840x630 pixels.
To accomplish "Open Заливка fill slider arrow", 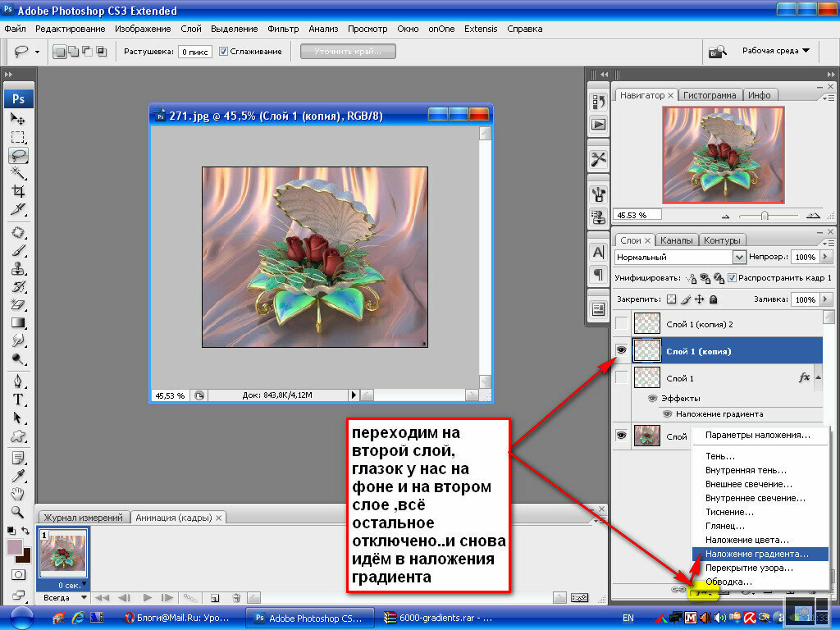I will tap(825, 299).
